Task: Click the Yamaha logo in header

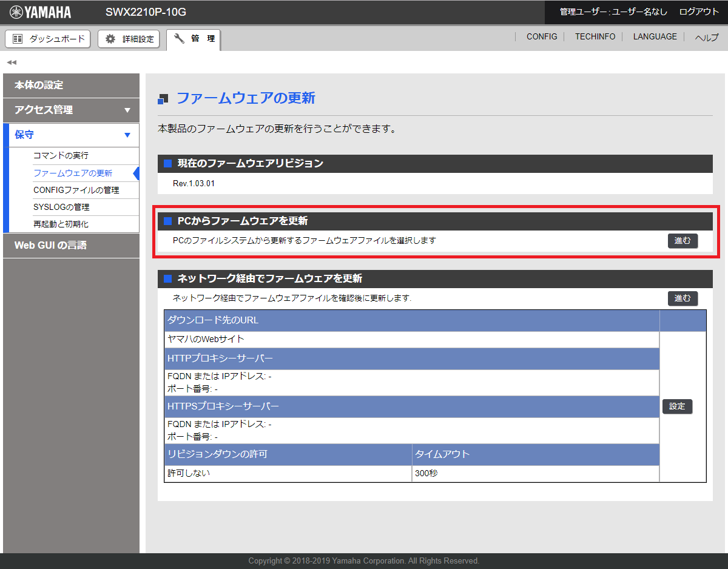Action: coord(41,12)
